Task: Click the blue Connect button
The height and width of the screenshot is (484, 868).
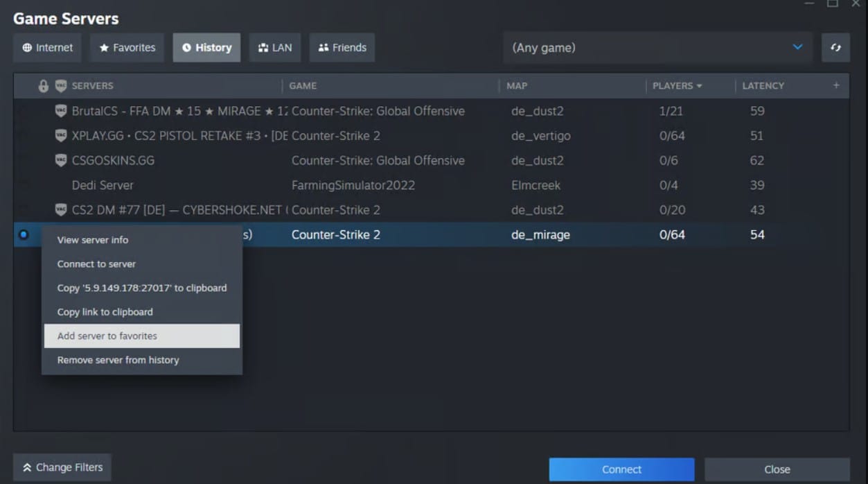Action: pos(621,469)
